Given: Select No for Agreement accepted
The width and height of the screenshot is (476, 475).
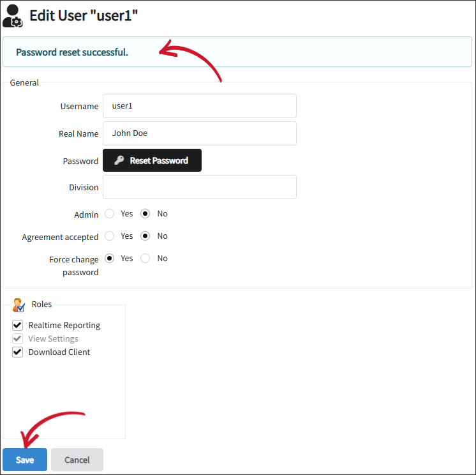Looking at the screenshot, I should 145,236.
